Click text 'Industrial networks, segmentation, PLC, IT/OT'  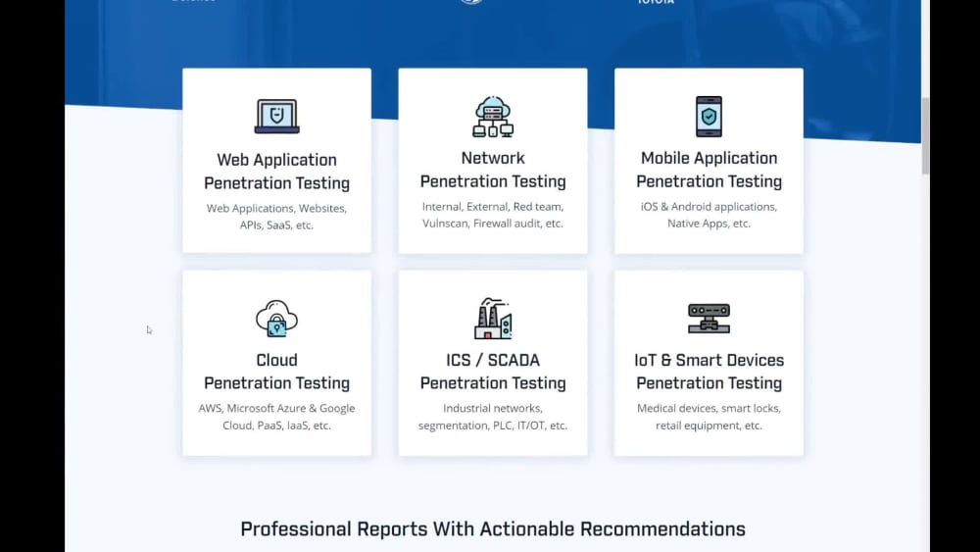tap(493, 417)
